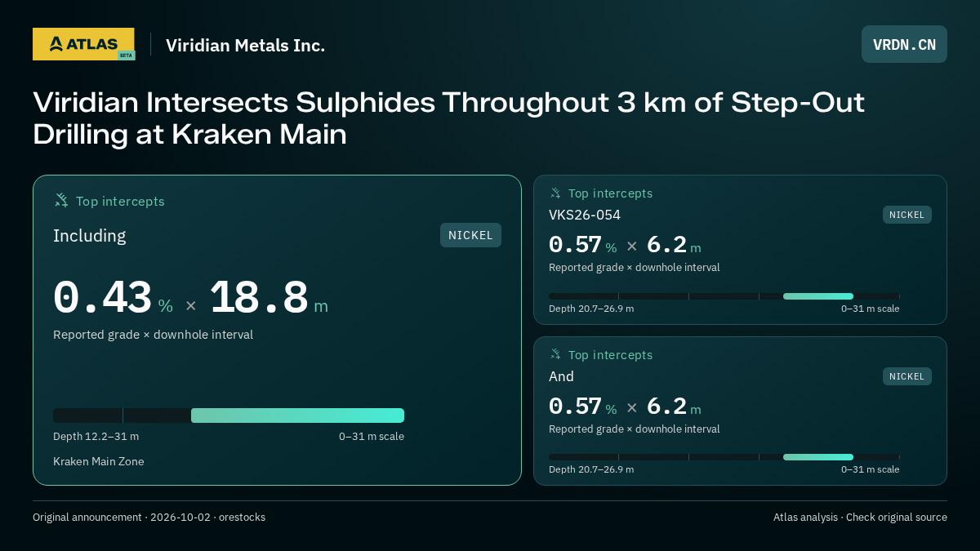This screenshot has height=551, width=980.
Task: Click 'Reported grade × downhole interval' in Including card
Action: click(153, 335)
